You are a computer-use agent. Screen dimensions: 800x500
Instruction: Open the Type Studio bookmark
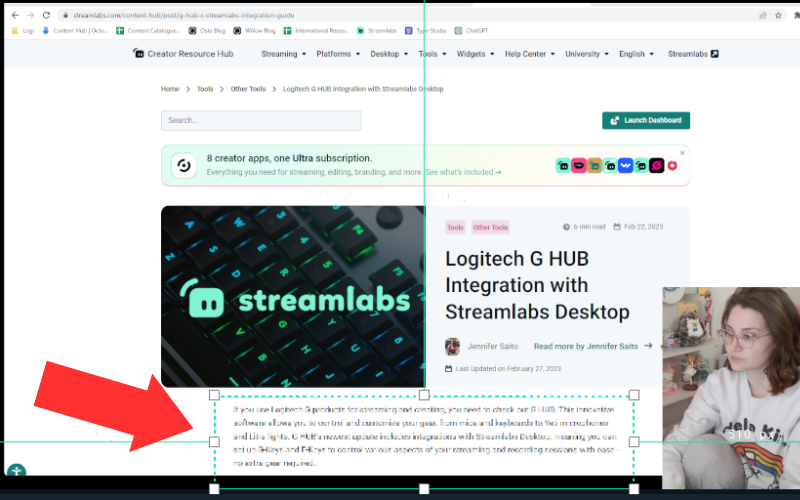426,31
